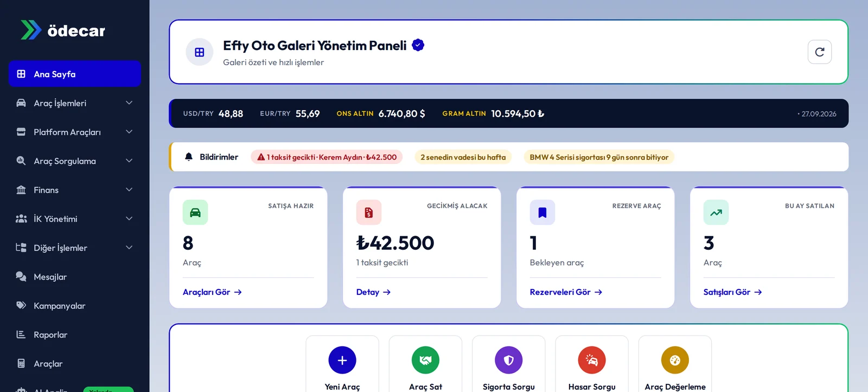Expand the Araç Sorgulama menu chevron
Image resolution: width=868 pixels, height=392 pixels.
tap(129, 161)
